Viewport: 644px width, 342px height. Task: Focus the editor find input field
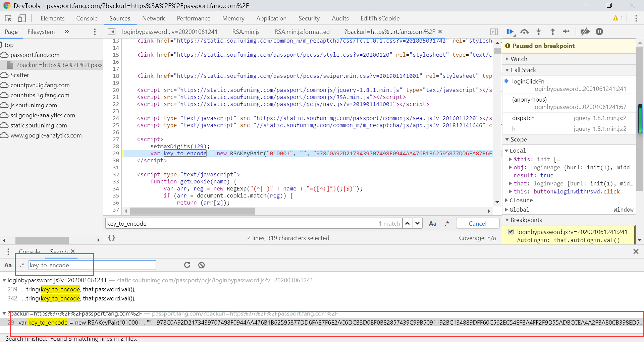[x=241, y=224]
